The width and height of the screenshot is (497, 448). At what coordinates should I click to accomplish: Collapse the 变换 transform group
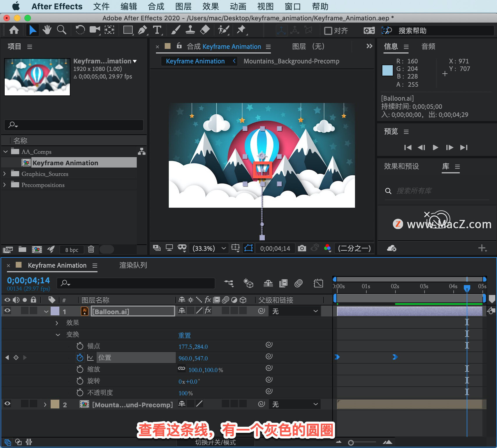click(58, 335)
